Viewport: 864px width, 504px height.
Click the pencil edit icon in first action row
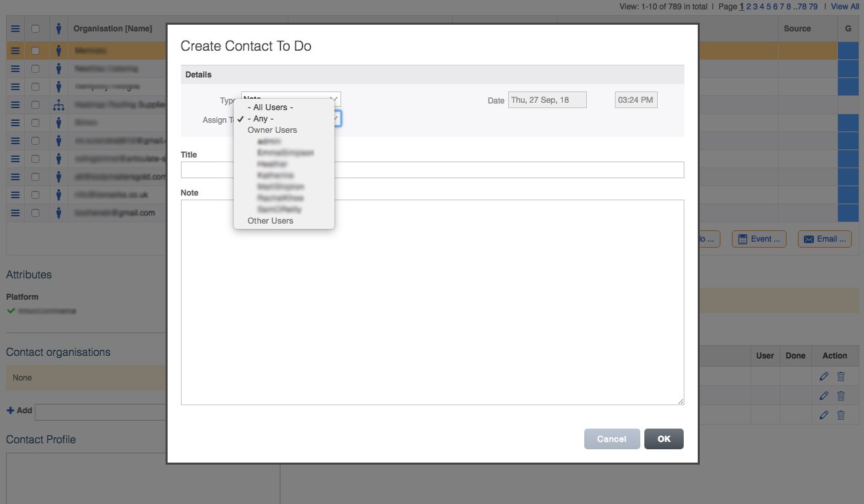tap(824, 376)
